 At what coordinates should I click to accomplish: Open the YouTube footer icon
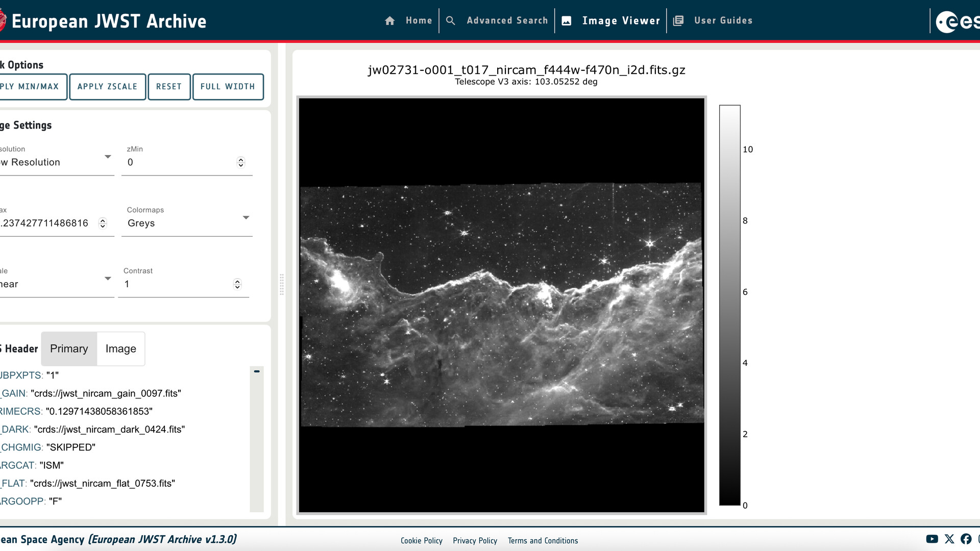[x=932, y=539]
